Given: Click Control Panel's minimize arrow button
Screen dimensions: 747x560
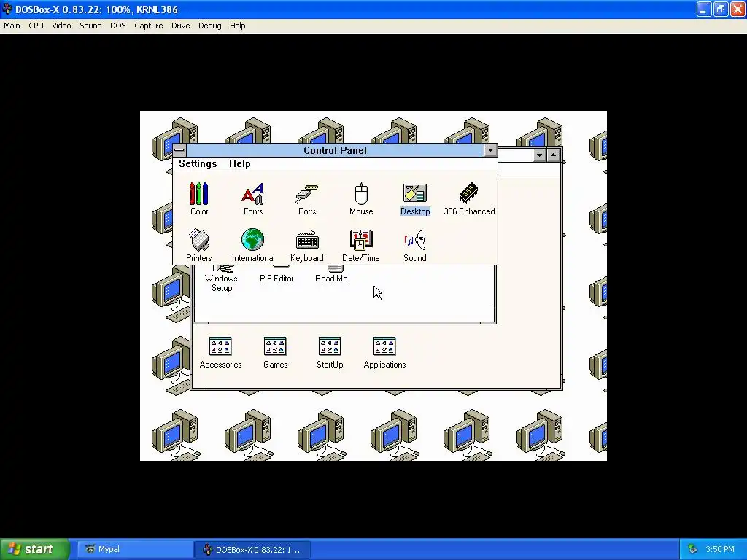Looking at the screenshot, I should pyautogui.click(x=490, y=150).
